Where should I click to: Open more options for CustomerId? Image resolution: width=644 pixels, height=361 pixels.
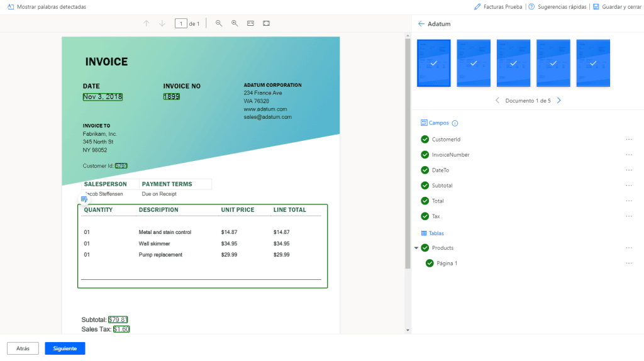(x=629, y=139)
